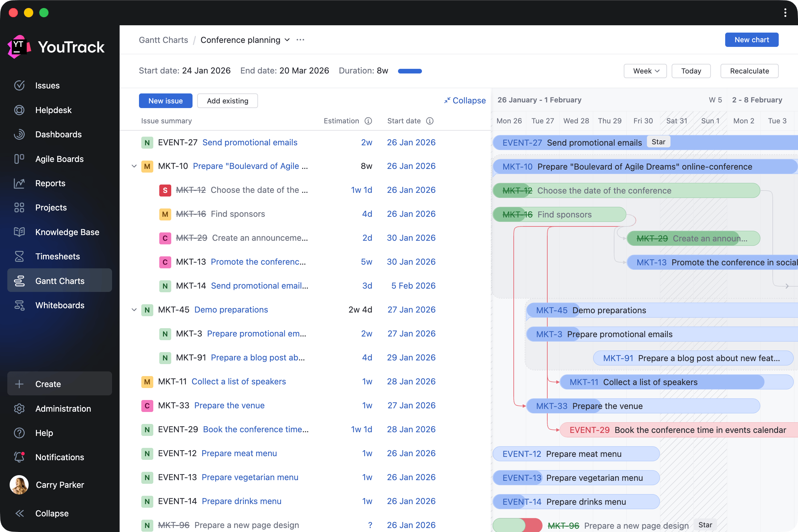Click Carry Parker's avatar photo

click(19, 485)
